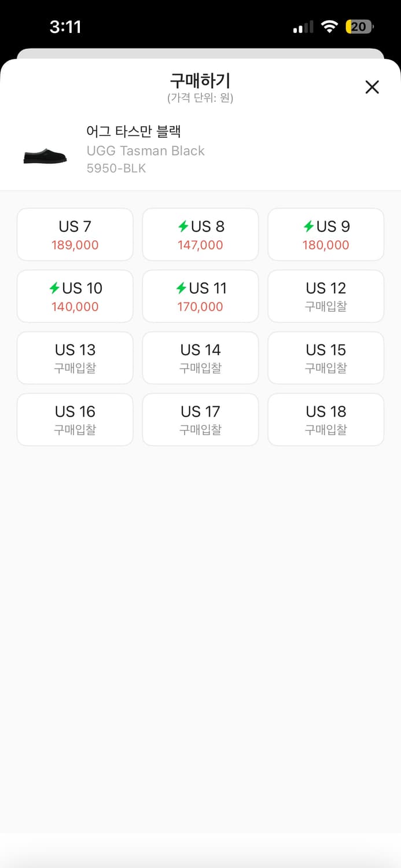Place a bid for size US 12

pyautogui.click(x=326, y=296)
